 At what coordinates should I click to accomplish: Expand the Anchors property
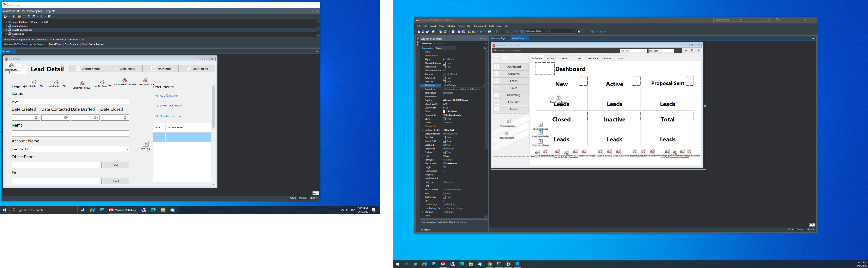point(423,74)
